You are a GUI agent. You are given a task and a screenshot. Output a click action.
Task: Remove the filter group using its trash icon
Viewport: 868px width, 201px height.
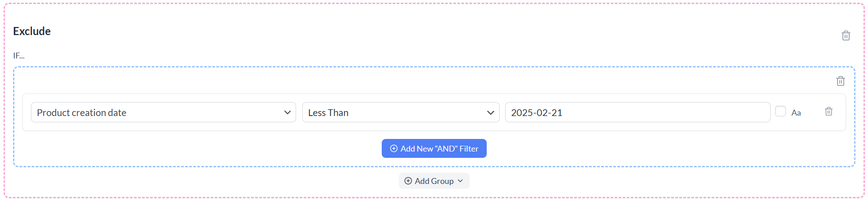click(840, 81)
